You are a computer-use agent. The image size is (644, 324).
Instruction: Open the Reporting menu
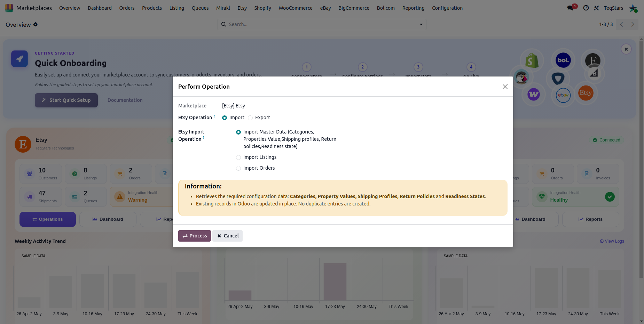[413, 8]
